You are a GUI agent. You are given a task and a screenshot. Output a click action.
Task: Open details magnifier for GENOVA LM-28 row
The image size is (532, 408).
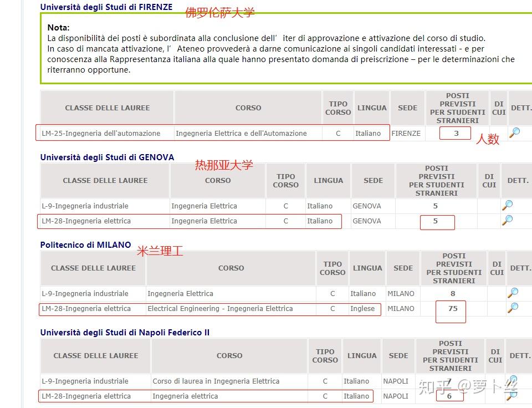[507, 220]
